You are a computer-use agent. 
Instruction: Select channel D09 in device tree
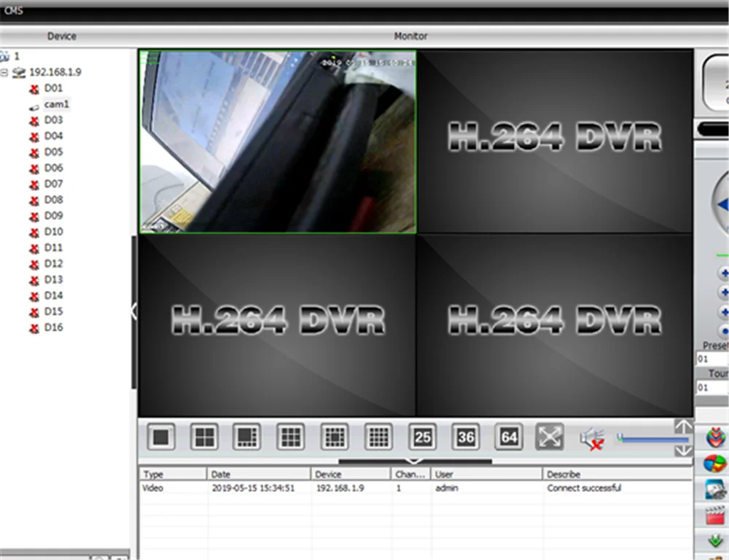53,216
